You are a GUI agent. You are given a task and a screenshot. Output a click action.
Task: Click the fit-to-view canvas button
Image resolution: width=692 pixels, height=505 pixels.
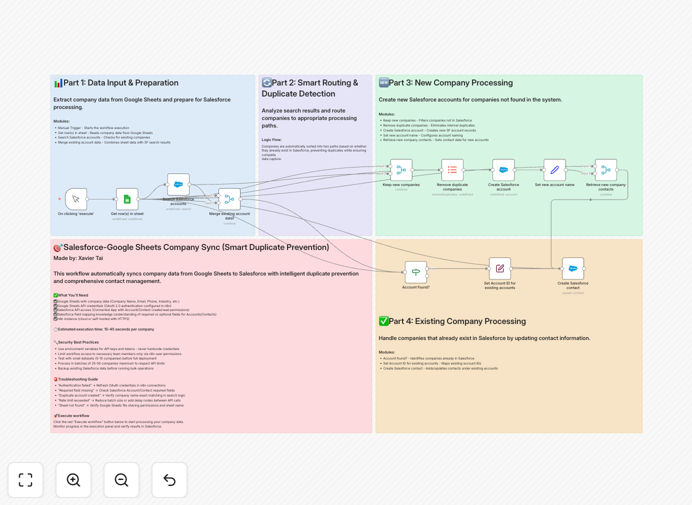[x=26, y=480]
